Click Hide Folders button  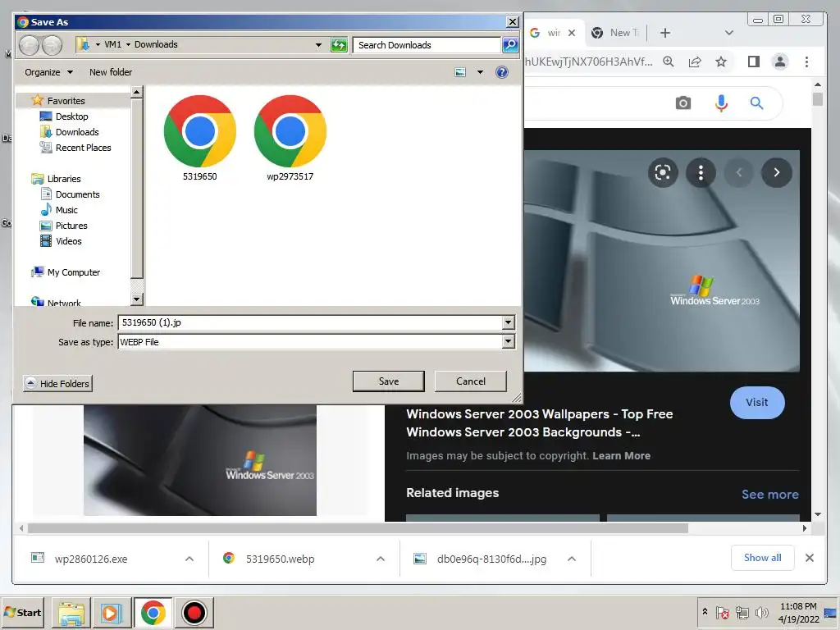point(58,384)
